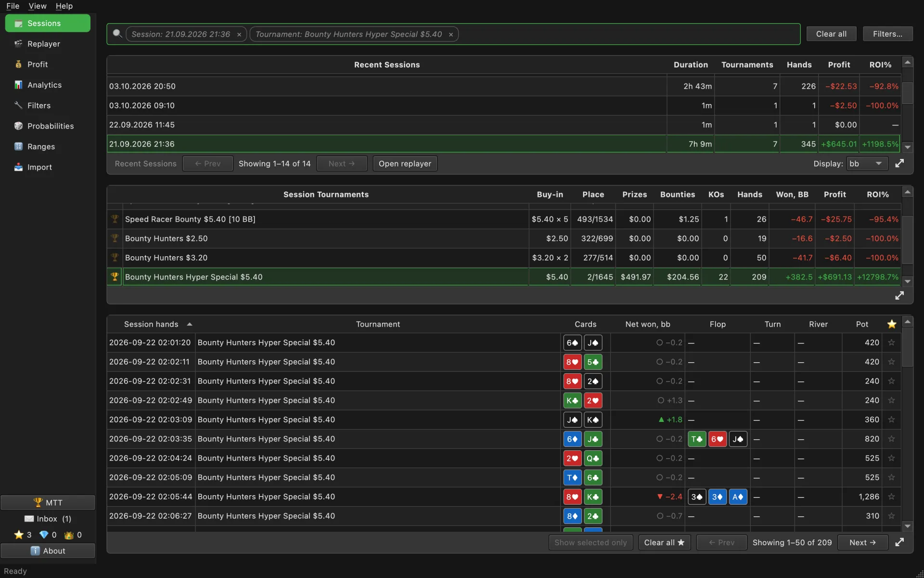Click the trophy icon of Bounty Hunters $2.50 row
This screenshot has height=578, width=924.
point(115,238)
